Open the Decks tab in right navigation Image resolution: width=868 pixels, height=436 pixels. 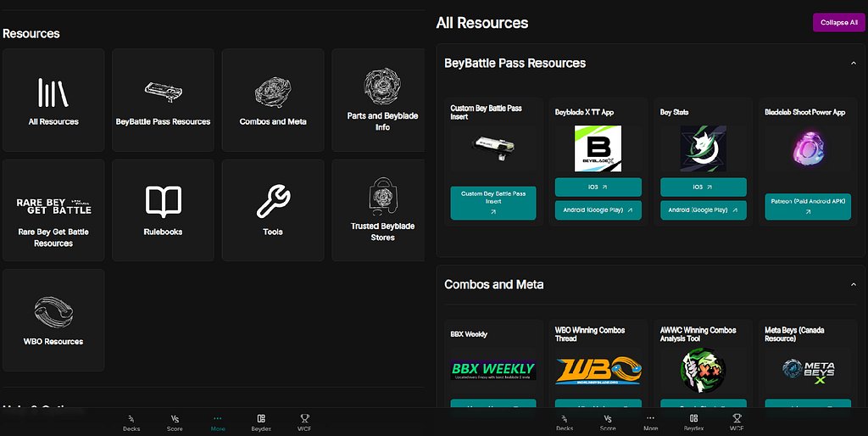click(x=564, y=422)
